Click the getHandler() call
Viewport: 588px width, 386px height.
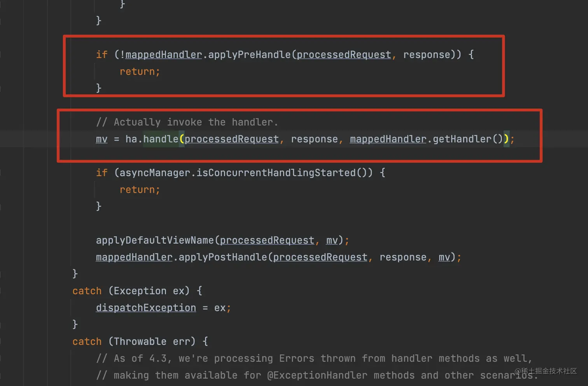click(468, 139)
